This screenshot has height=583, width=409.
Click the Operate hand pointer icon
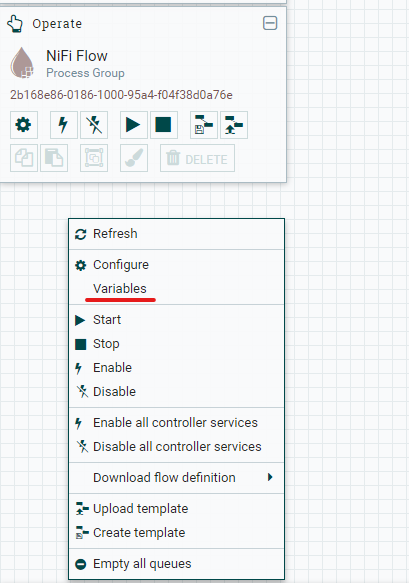[15, 24]
